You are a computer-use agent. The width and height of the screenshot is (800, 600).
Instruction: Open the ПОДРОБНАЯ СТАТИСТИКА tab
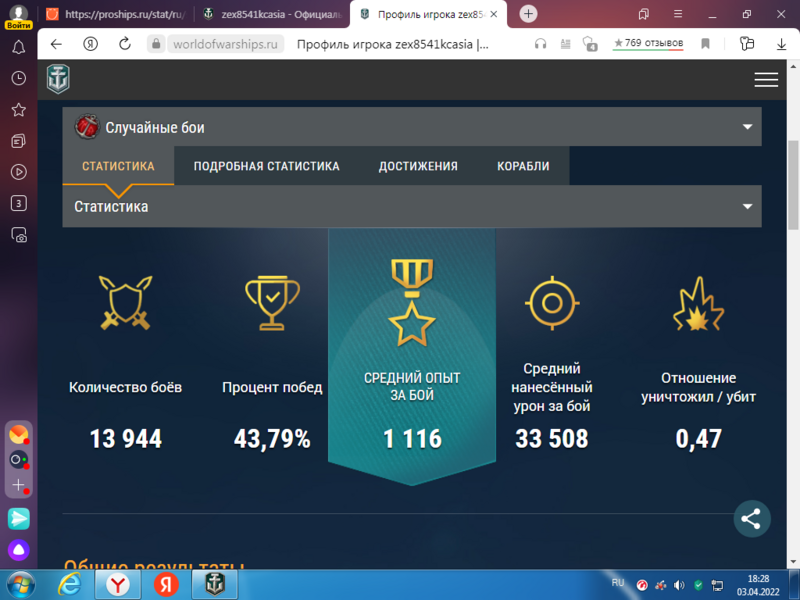point(266,166)
